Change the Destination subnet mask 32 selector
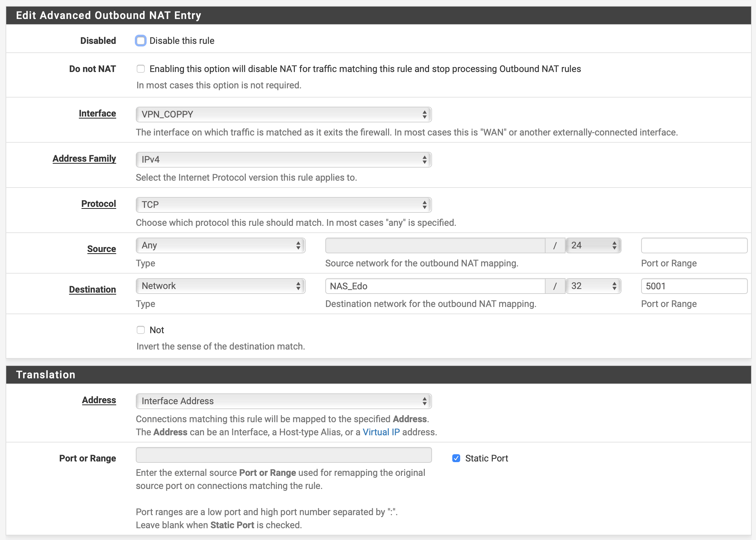This screenshot has height=540, width=756. click(593, 286)
